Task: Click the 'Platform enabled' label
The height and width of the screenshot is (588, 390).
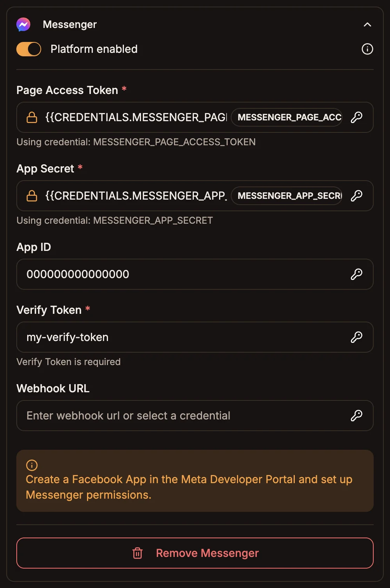Action: pyautogui.click(x=94, y=49)
